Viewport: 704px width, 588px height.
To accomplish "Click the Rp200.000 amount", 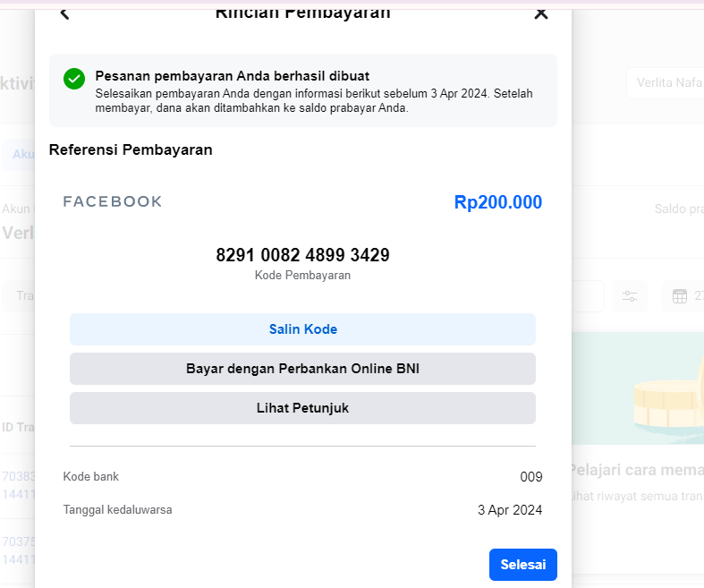I will (497, 202).
